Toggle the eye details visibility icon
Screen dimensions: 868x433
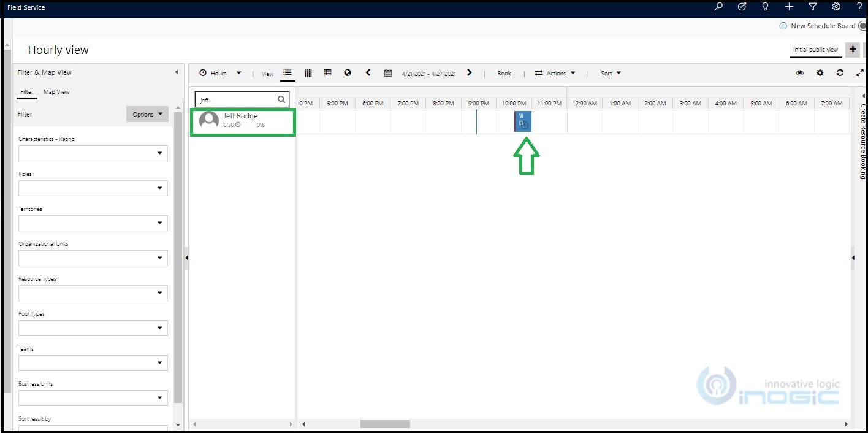(800, 73)
